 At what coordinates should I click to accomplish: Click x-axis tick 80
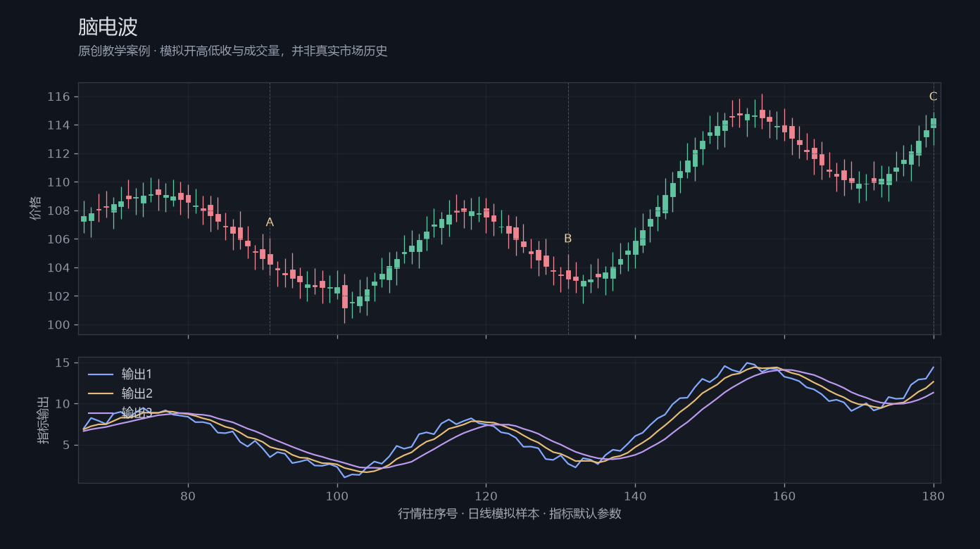point(188,496)
